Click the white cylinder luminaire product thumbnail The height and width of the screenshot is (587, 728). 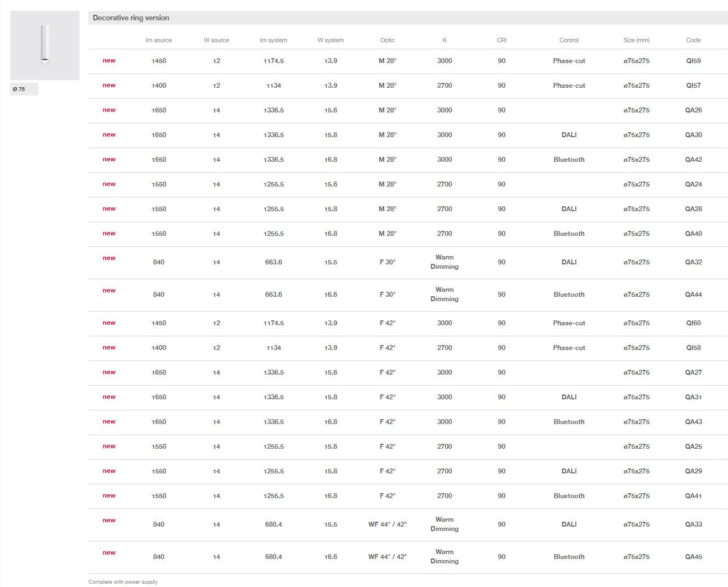pyautogui.click(x=44, y=45)
